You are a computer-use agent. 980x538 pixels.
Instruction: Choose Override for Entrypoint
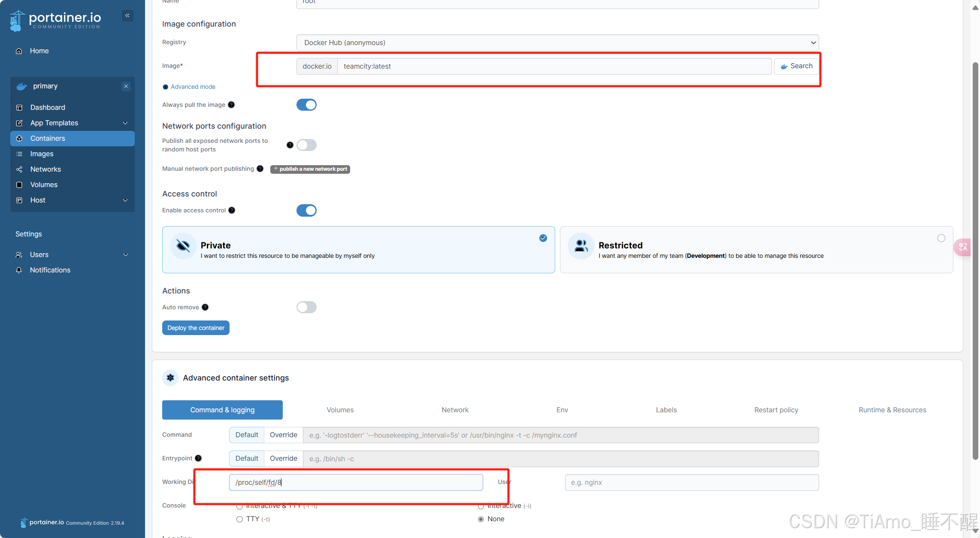(284, 459)
